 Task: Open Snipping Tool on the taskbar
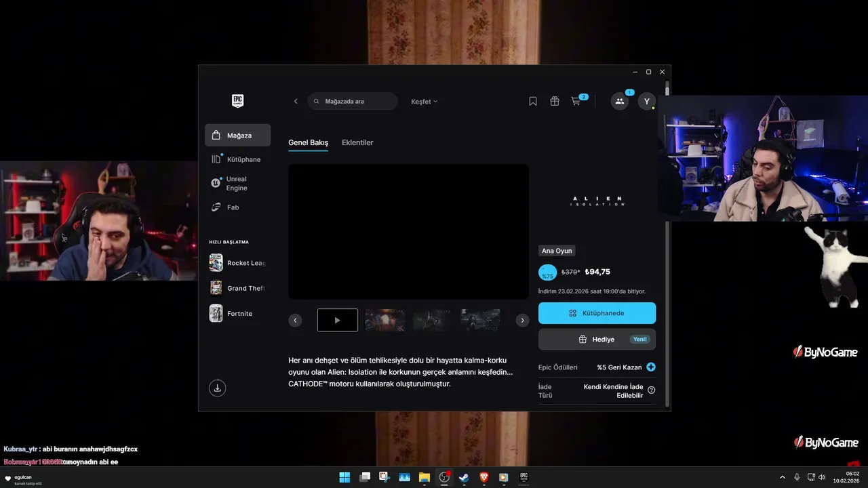click(x=384, y=477)
